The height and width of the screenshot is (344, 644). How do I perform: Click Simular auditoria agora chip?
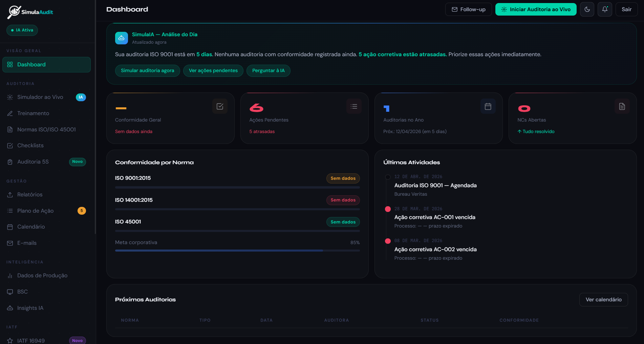pyautogui.click(x=147, y=71)
